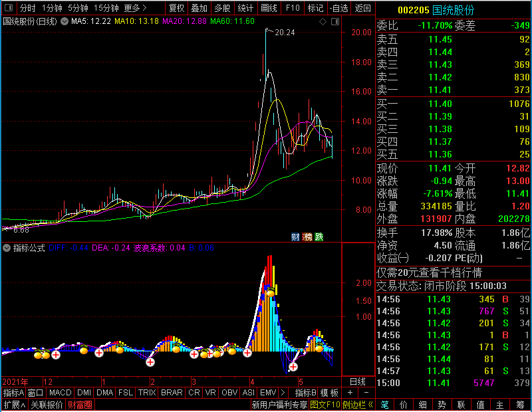532x412 pixels.
Task: Activate 画线 drawing tool
Action: 269,8
